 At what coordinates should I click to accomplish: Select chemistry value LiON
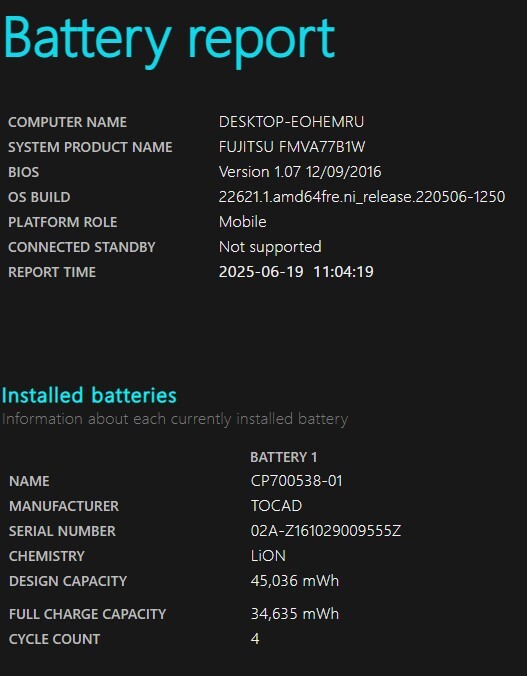(268, 556)
